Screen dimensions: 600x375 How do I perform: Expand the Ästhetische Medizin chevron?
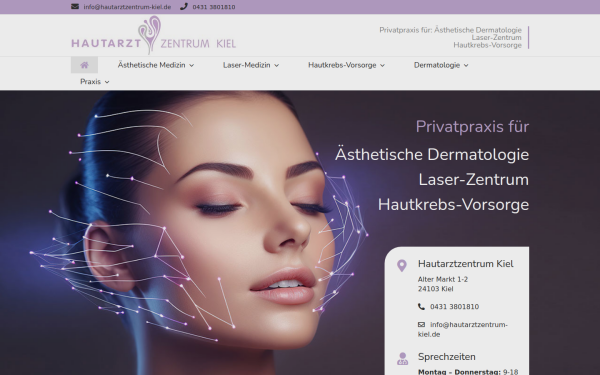point(192,65)
